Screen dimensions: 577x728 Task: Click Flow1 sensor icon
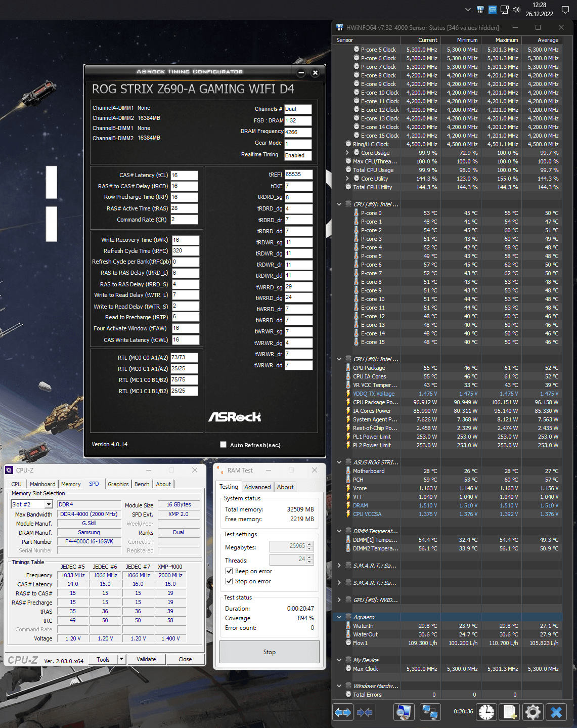point(348,643)
